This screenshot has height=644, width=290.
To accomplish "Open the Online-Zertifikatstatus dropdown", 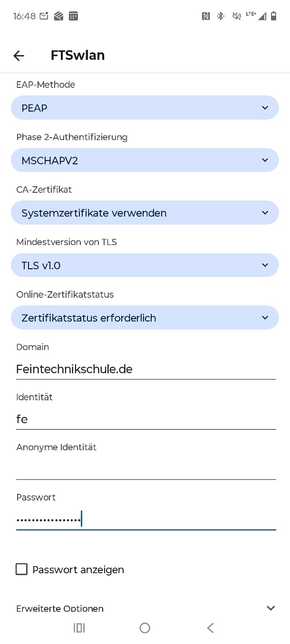I will [x=145, y=318].
